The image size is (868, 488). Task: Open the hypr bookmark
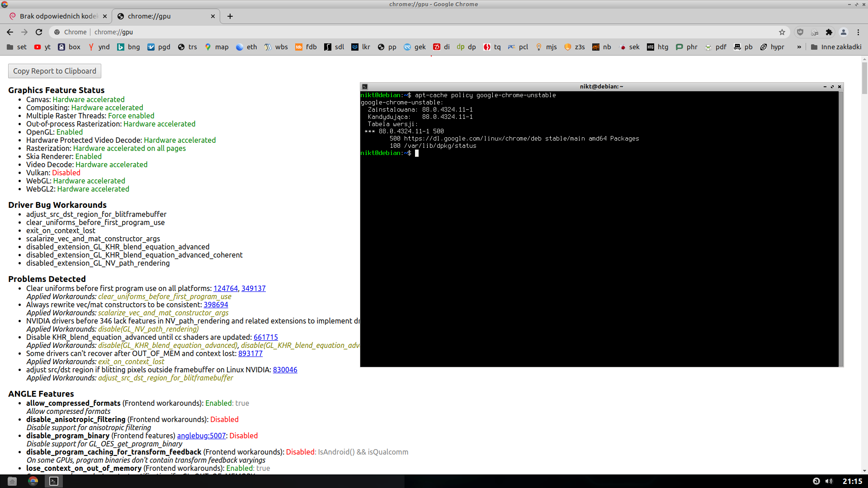[x=772, y=47]
